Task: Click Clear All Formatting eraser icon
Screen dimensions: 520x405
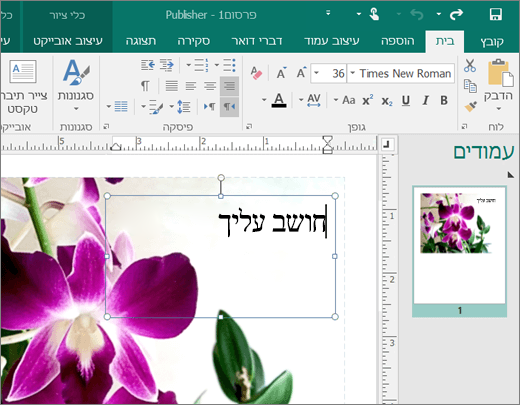Action: click(x=256, y=73)
